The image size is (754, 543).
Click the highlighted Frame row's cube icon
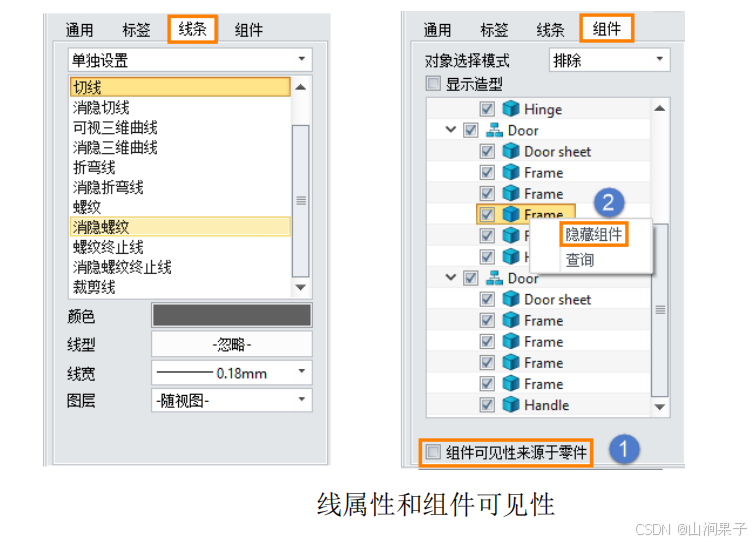click(x=511, y=214)
